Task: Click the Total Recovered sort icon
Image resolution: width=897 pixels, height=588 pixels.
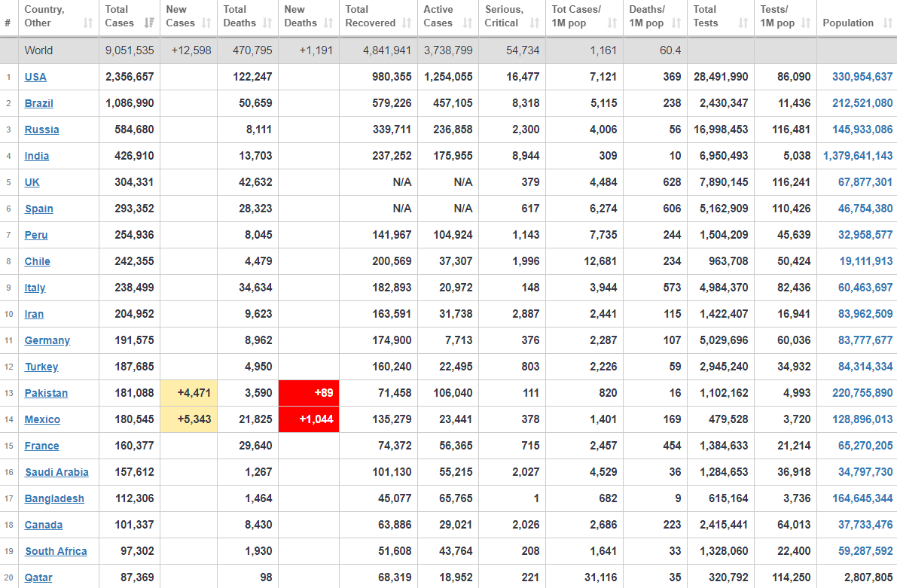Action: [x=407, y=23]
